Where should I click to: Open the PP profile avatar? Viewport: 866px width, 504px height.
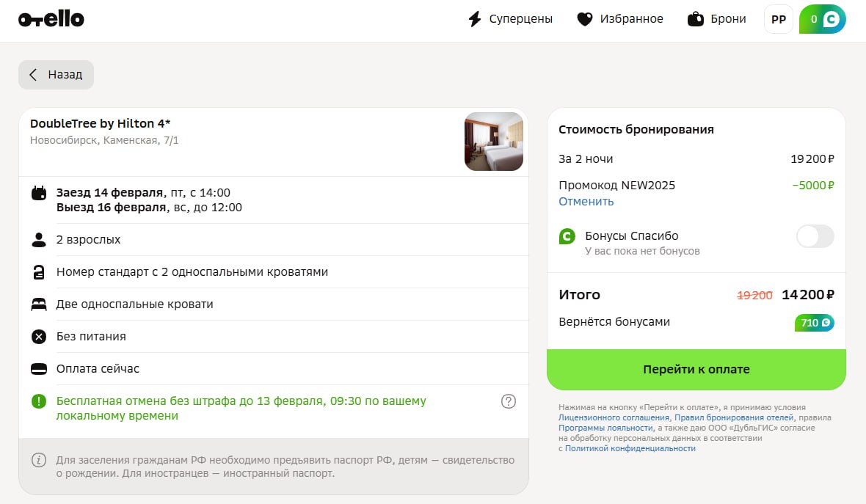[779, 20]
